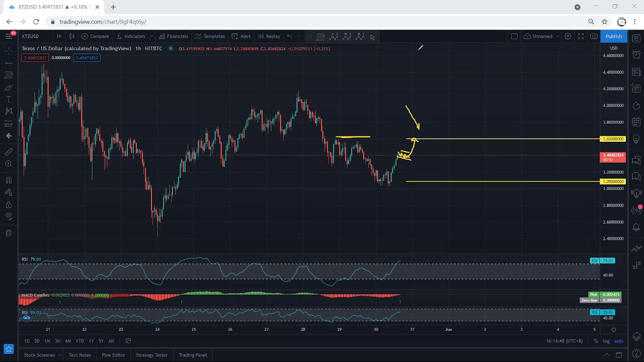Click the 3.60000000 yellow price label

tap(612, 139)
